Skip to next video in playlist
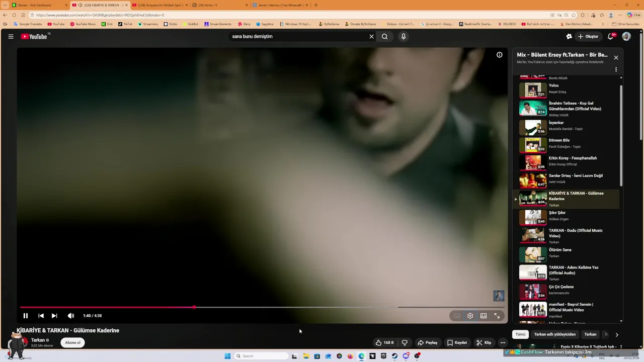The width and height of the screenshot is (644, 362). click(x=54, y=316)
